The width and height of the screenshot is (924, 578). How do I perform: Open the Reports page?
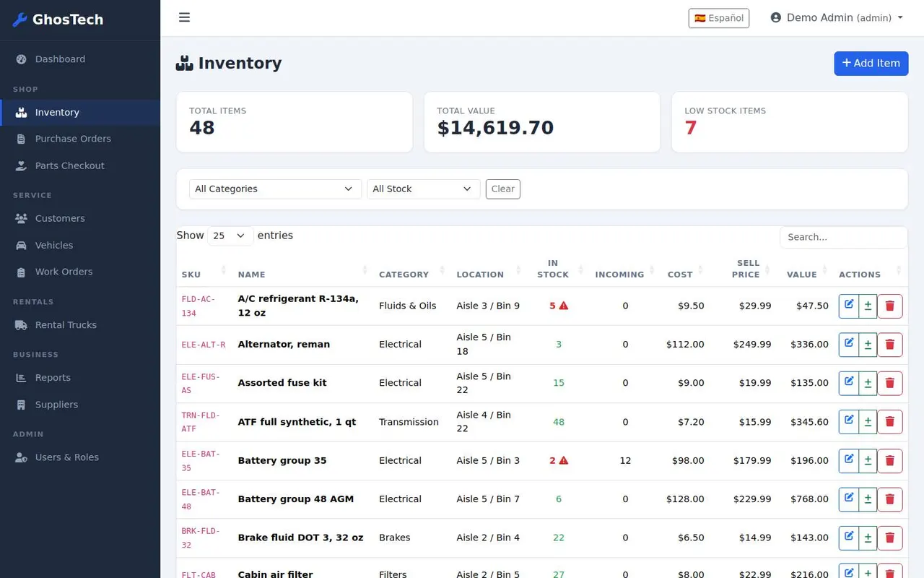point(80,378)
